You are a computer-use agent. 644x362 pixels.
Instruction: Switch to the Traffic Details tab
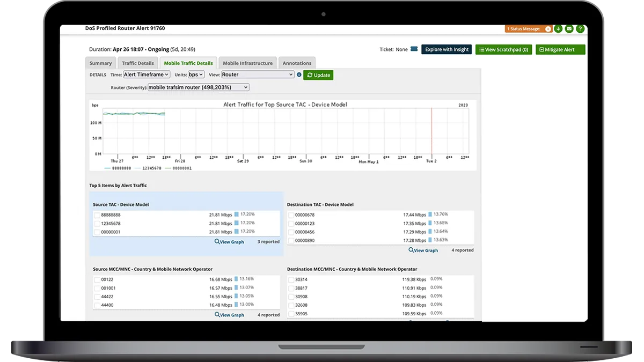137,63
